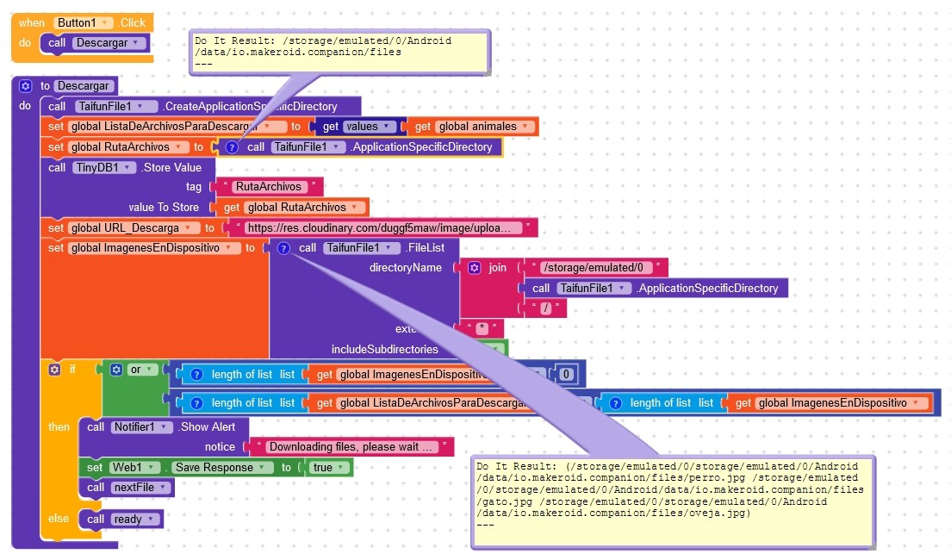Image resolution: width=951 pixels, height=560 pixels.
Task: Open the Notifier1 component dropdown
Action: (x=141, y=427)
